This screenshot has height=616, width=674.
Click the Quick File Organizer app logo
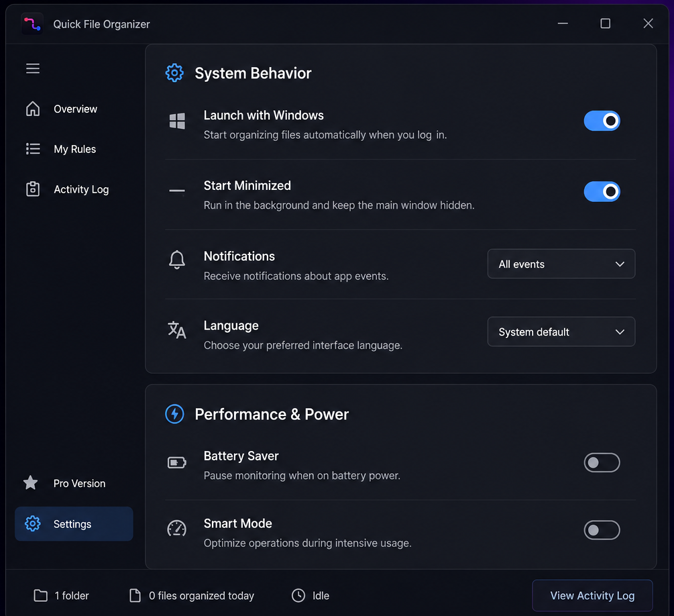32,24
